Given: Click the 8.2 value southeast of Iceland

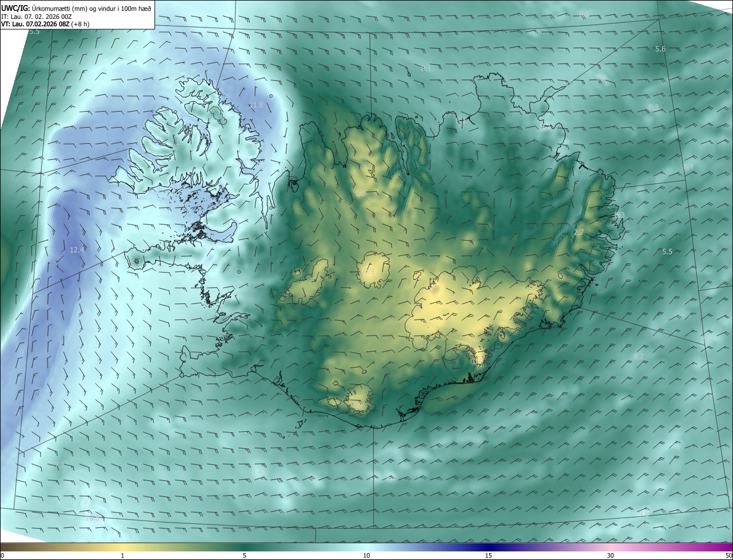Looking at the screenshot, I should pos(639,356).
